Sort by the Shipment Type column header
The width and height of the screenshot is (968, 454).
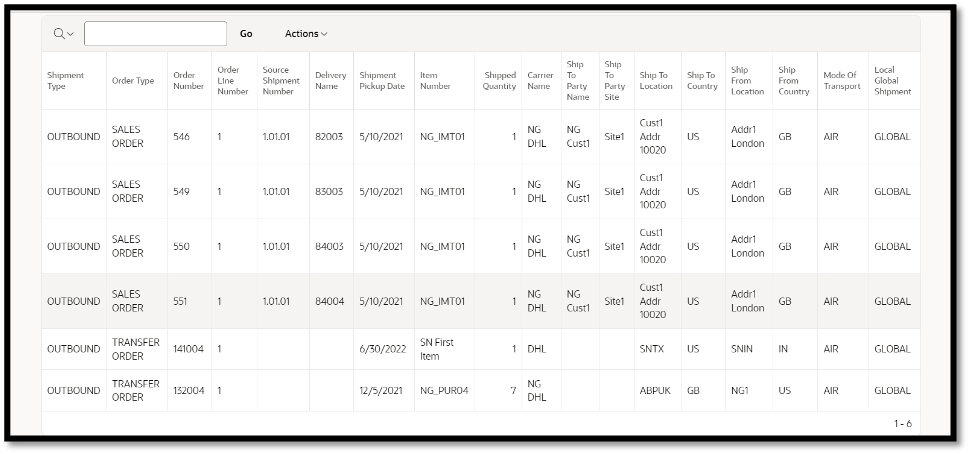(x=65, y=81)
